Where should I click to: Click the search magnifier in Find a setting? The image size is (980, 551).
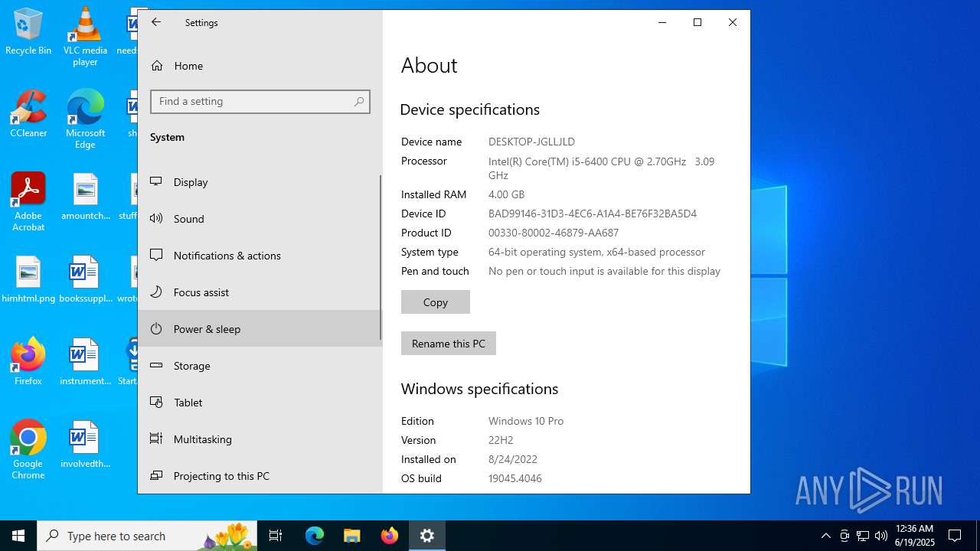[x=358, y=102]
